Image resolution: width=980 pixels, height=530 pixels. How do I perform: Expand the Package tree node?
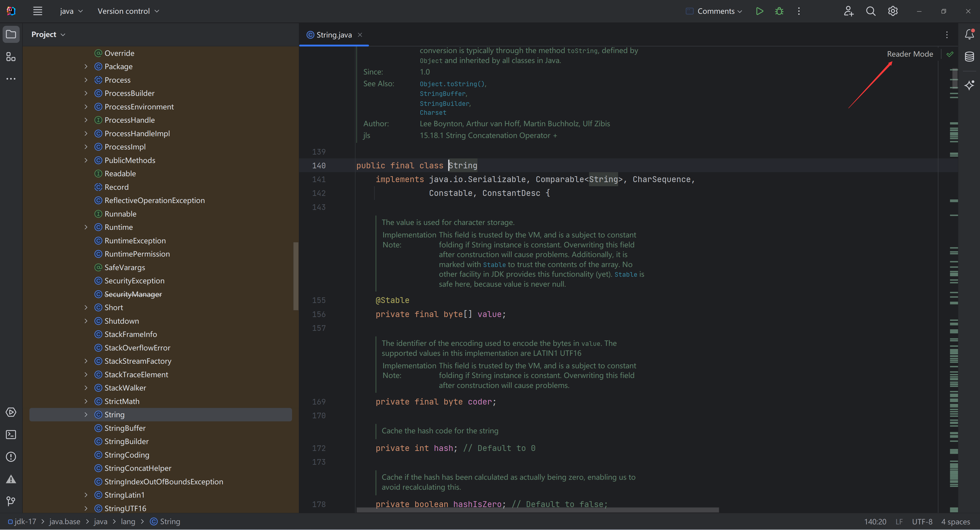[86, 67]
